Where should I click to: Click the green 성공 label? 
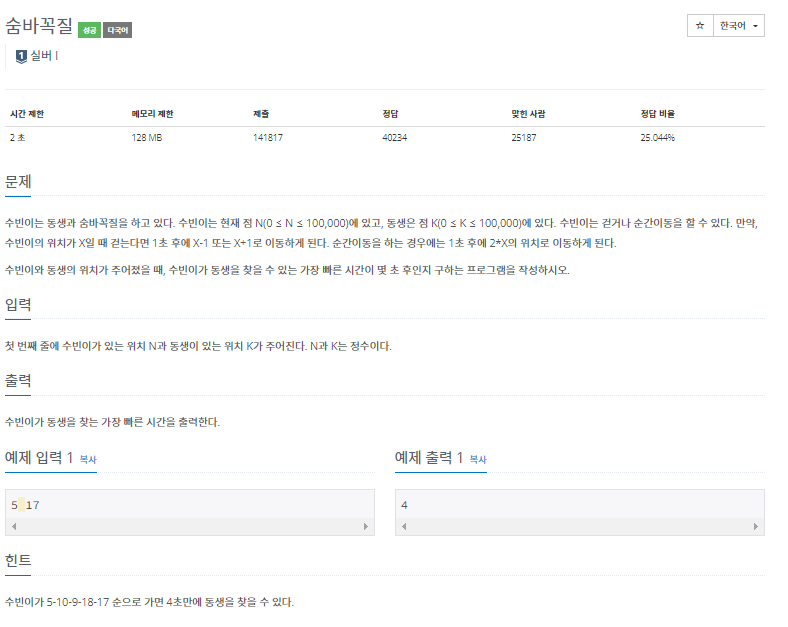[x=89, y=30]
